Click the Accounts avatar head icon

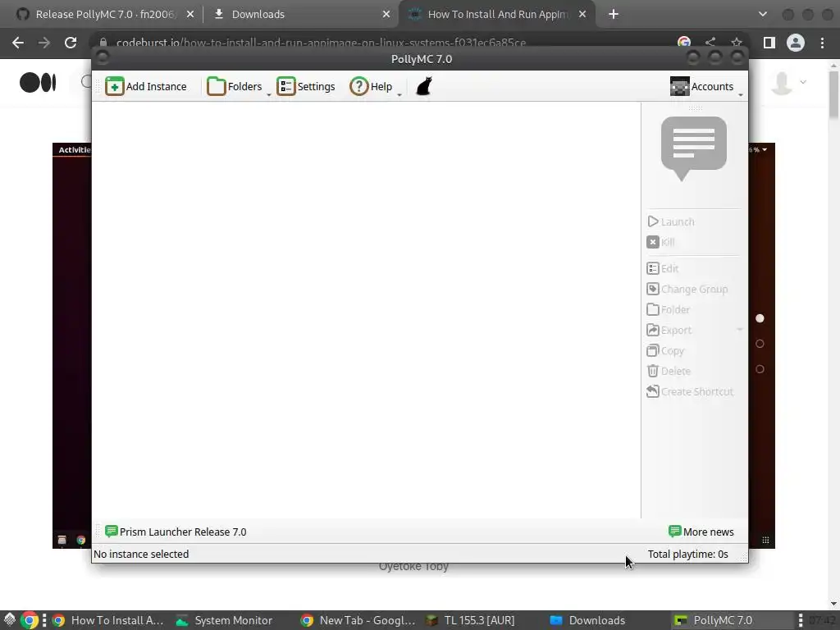pos(679,86)
